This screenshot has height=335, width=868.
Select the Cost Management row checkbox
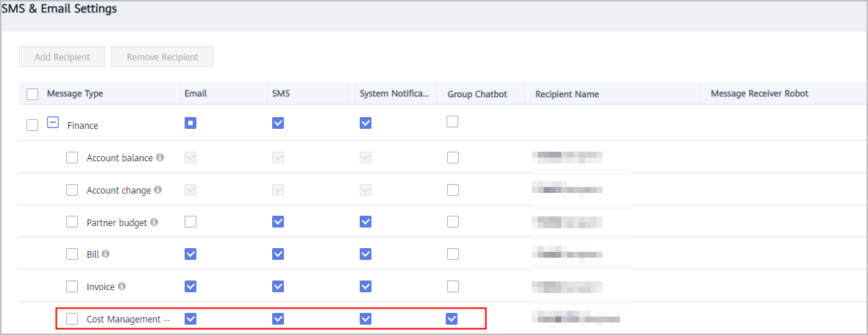72,318
